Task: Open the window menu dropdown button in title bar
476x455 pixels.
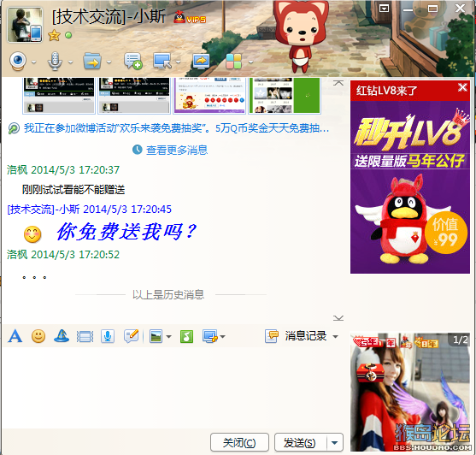Action: click(x=384, y=9)
